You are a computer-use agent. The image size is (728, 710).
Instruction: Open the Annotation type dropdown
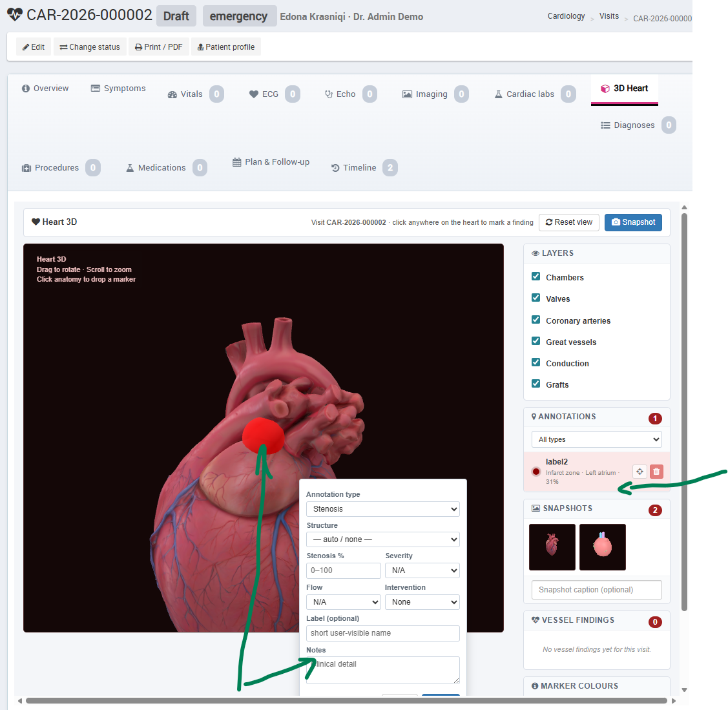tap(382, 509)
